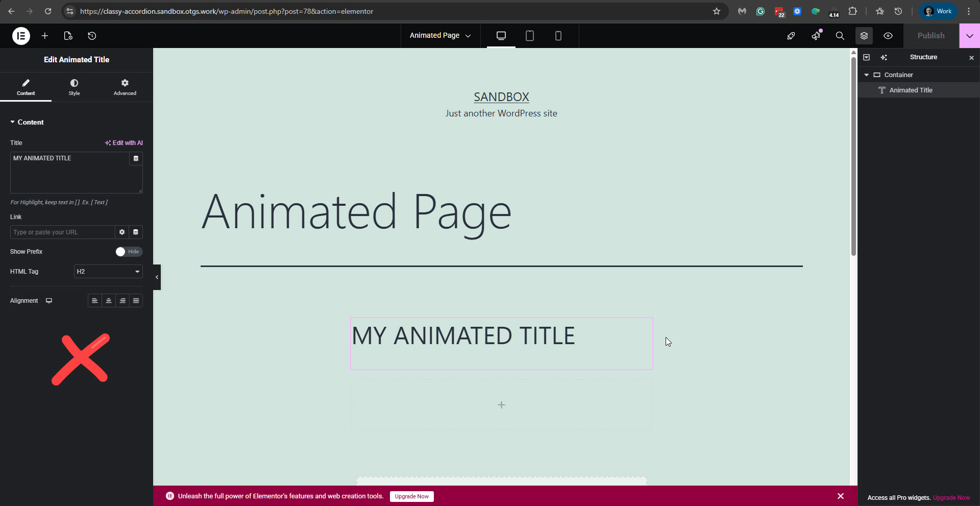Open the HTML Tag dropdown
The image size is (980, 506).
pyautogui.click(x=108, y=272)
